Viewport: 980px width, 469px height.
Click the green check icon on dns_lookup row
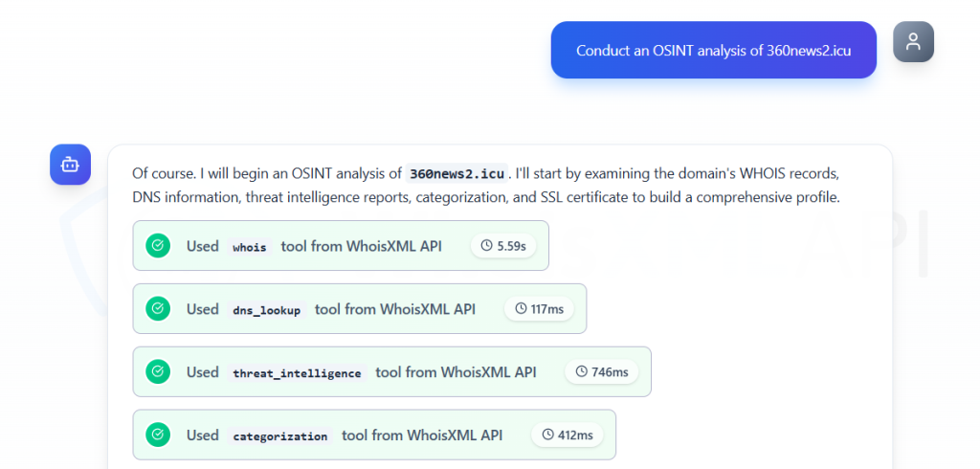[158, 309]
